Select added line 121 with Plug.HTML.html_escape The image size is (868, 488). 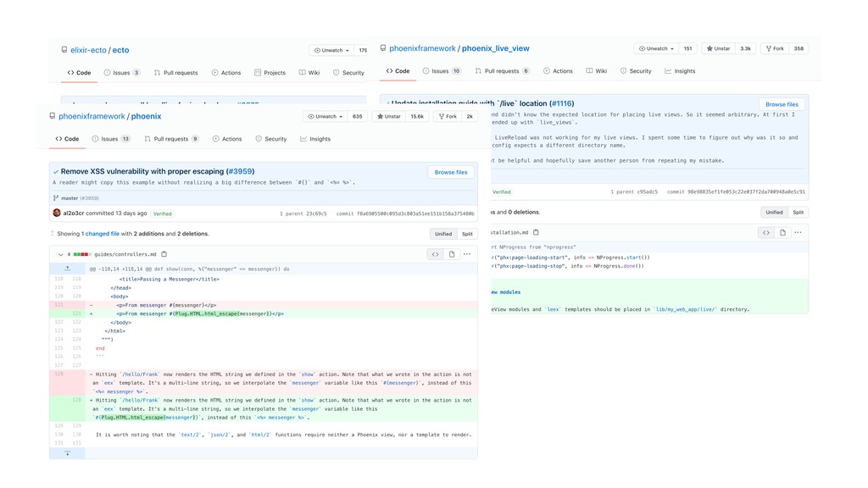click(264, 313)
